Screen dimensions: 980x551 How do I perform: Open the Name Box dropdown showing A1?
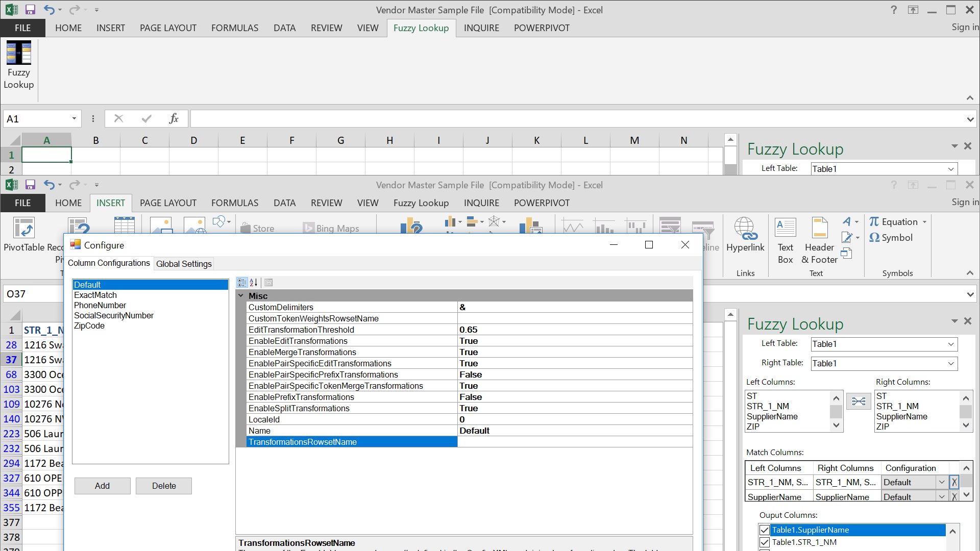[x=74, y=119]
